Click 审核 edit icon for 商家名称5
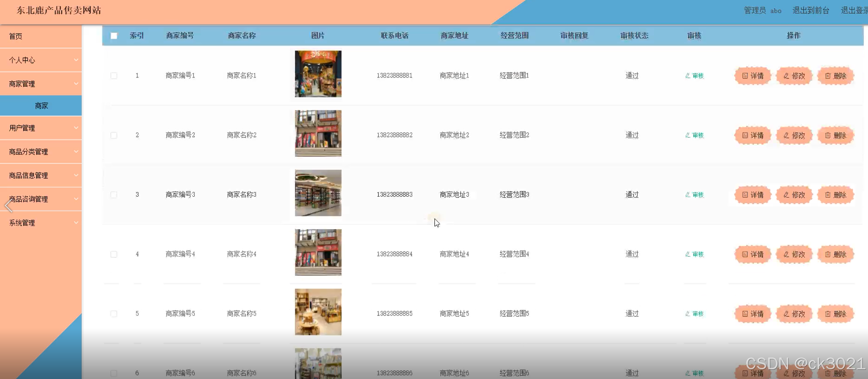This screenshot has width=868, height=379. (688, 314)
